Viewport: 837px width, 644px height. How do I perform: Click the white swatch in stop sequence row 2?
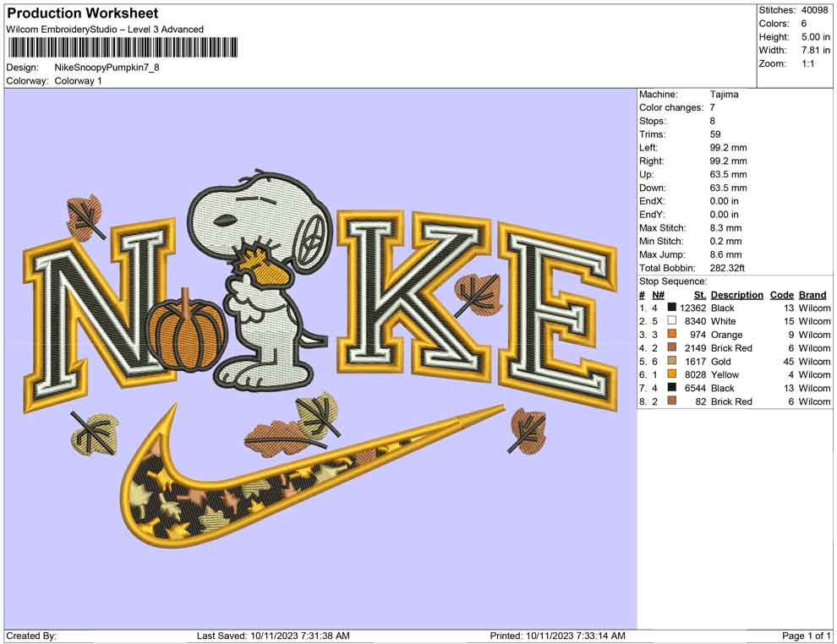[x=672, y=320]
